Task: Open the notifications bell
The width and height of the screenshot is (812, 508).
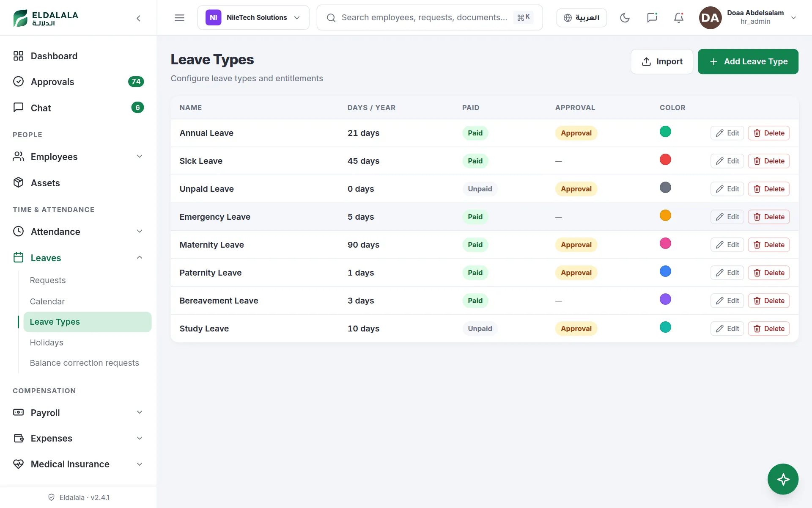Action: pyautogui.click(x=679, y=18)
